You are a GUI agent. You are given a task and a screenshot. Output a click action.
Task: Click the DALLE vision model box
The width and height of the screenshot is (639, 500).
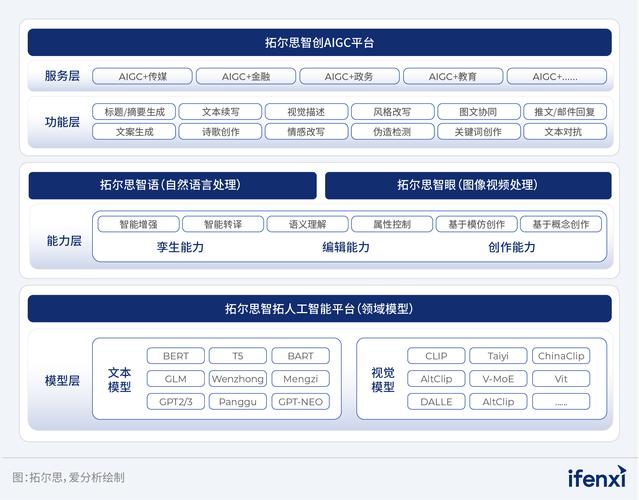pos(436,401)
